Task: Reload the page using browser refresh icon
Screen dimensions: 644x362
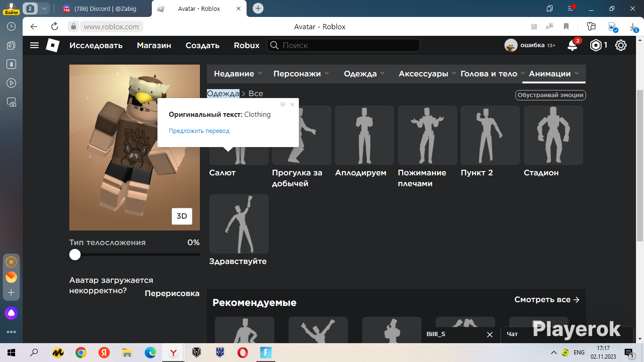Action: coord(55,26)
